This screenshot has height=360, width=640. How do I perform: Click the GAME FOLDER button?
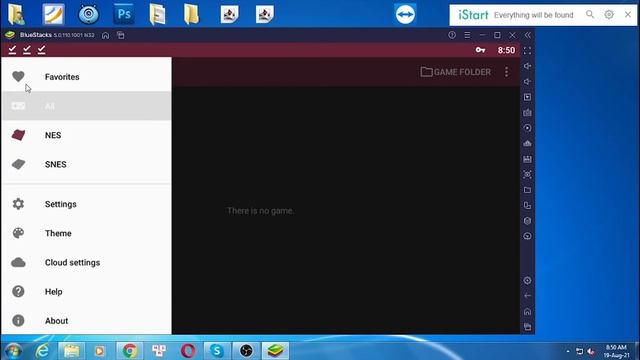pos(456,72)
